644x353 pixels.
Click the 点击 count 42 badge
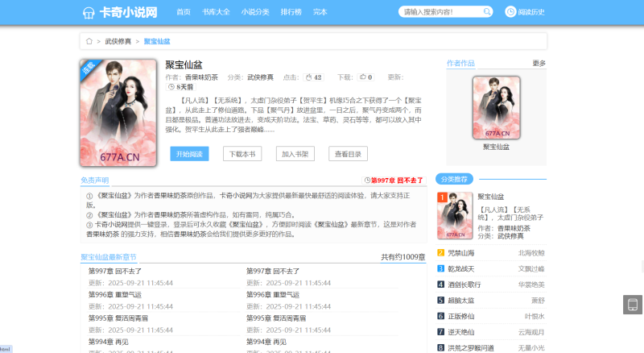tap(314, 77)
